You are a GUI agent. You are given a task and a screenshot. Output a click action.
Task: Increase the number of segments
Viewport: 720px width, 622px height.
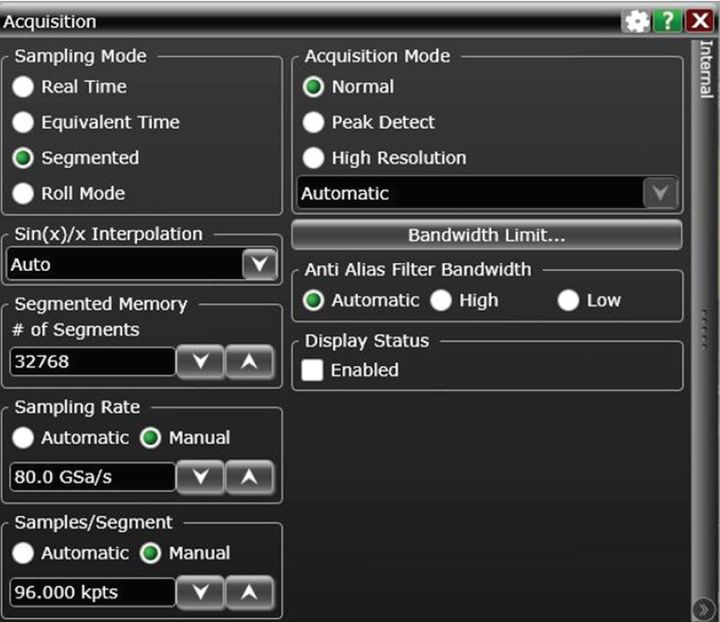click(249, 362)
